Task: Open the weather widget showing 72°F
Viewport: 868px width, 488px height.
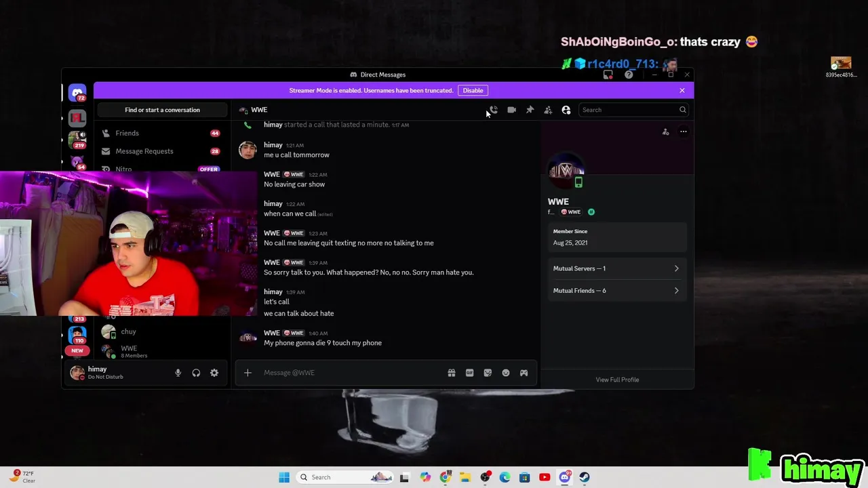Action: (22, 476)
